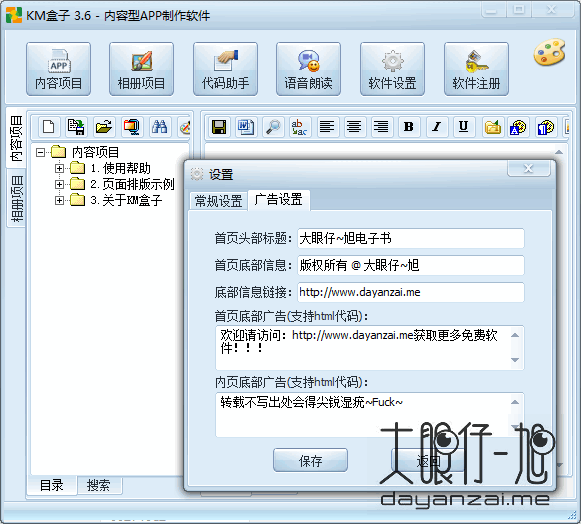Viewport: 581px width, 524px height.
Task: Click the 底部信息链接 URL field
Action: [x=411, y=292]
